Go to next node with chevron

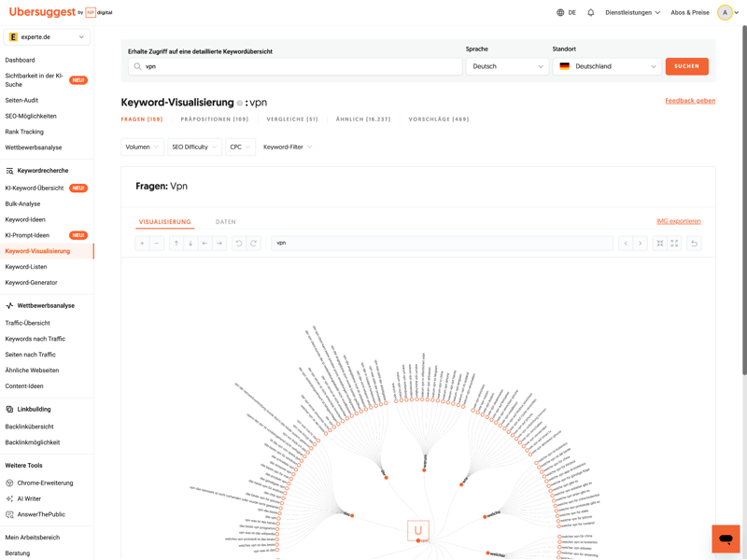coord(640,244)
